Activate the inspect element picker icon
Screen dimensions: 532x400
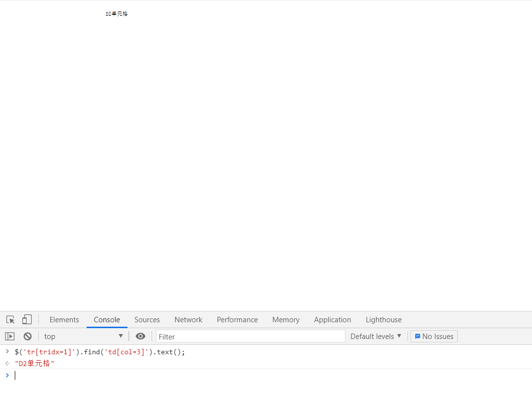coord(10,320)
